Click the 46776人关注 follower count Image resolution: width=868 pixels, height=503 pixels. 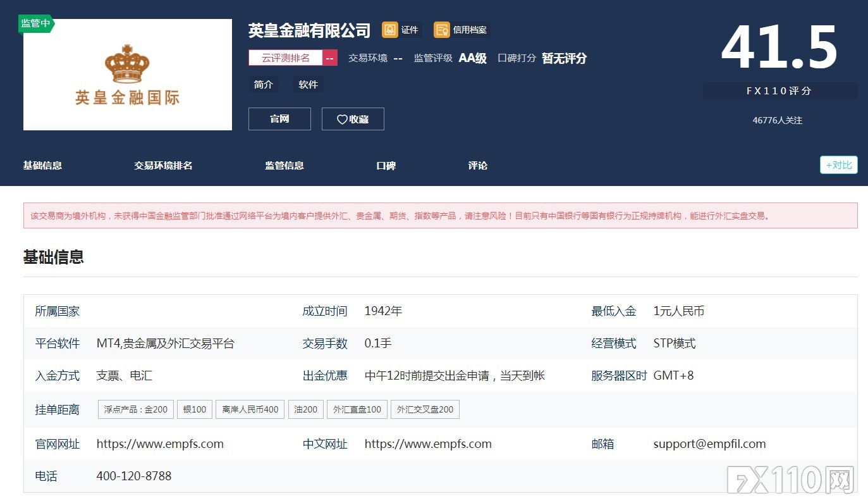[x=778, y=120]
